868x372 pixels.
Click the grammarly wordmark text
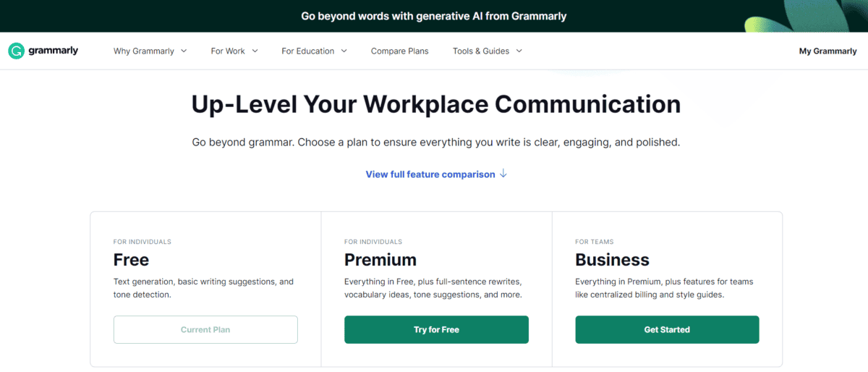point(54,51)
